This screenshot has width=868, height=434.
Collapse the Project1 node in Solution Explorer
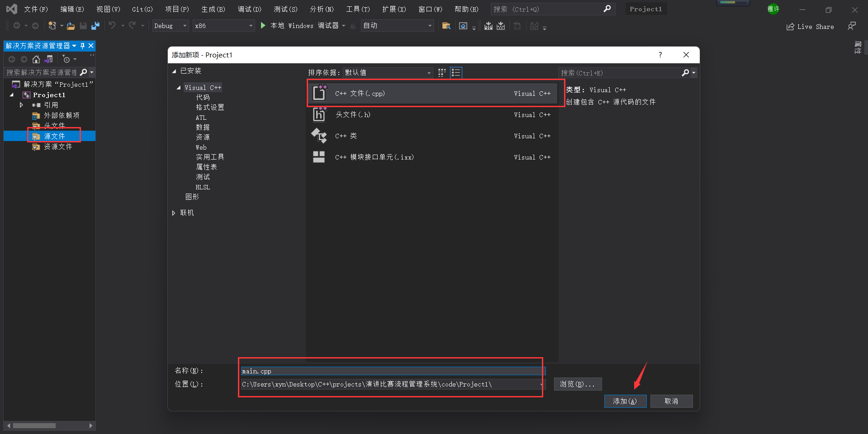(x=12, y=95)
